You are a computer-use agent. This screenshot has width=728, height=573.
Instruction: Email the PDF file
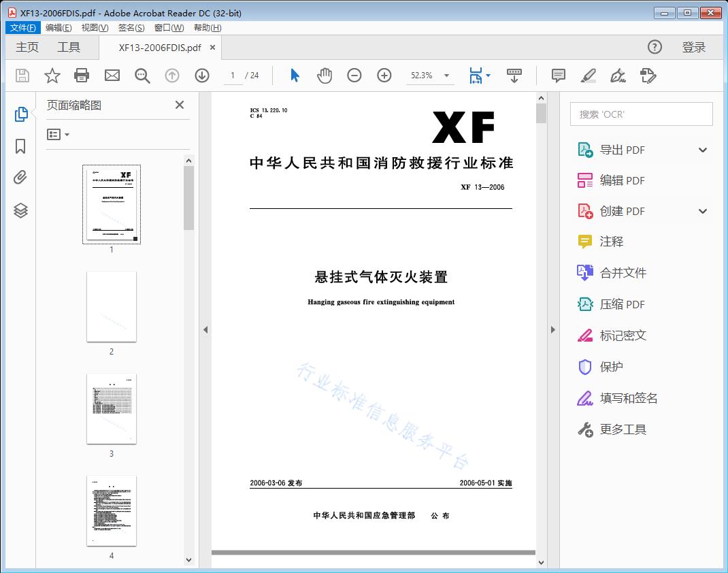(112, 76)
